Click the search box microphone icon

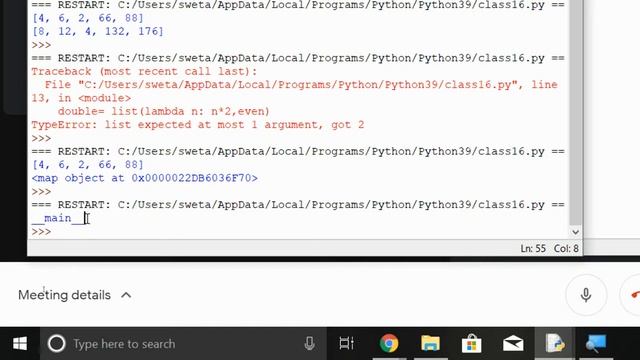(309, 344)
